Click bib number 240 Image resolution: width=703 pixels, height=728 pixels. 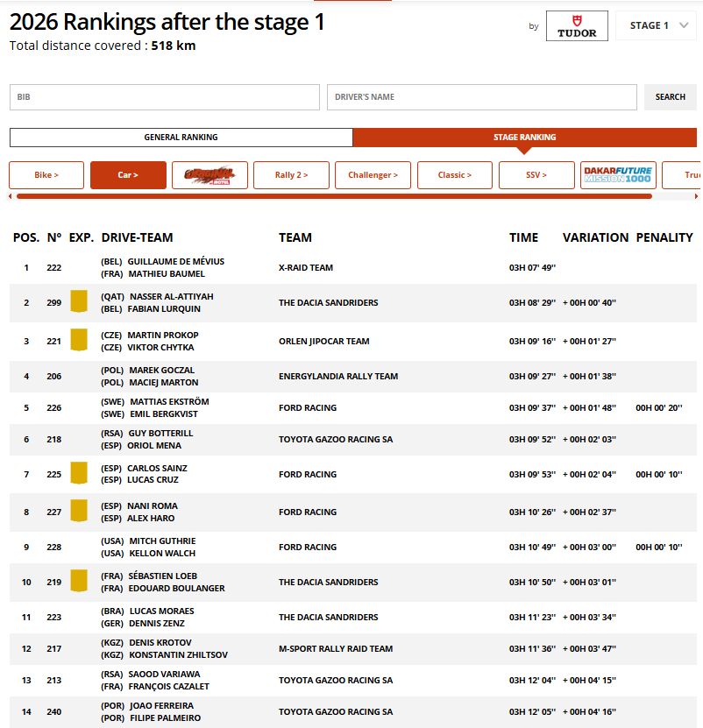[x=53, y=712]
